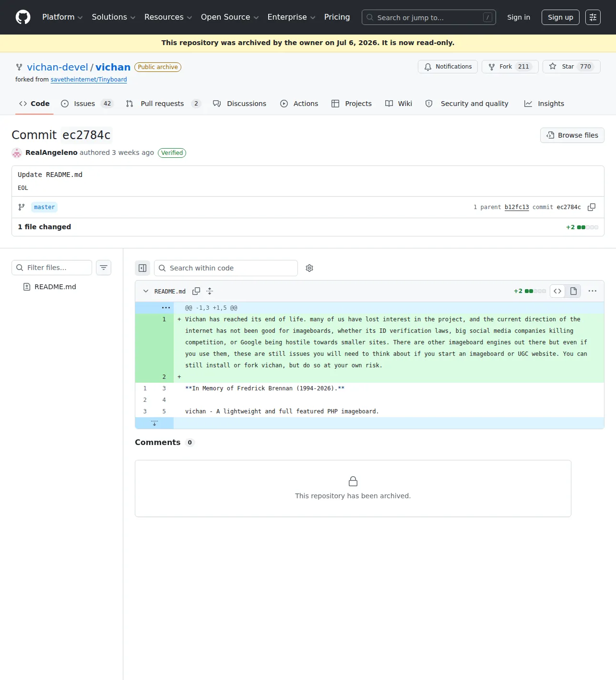Screen dimensions: 616x680
Task: Expand the Resources menu
Action: 168,17
